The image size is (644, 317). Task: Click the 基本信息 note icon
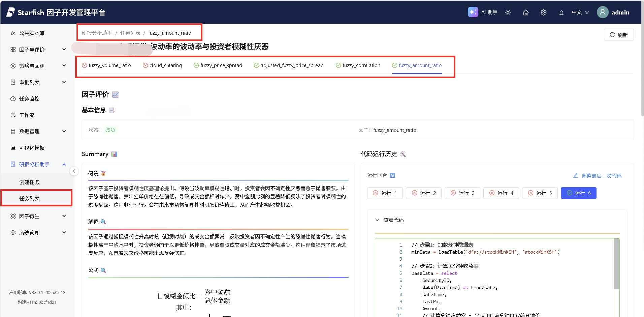tap(112, 110)
